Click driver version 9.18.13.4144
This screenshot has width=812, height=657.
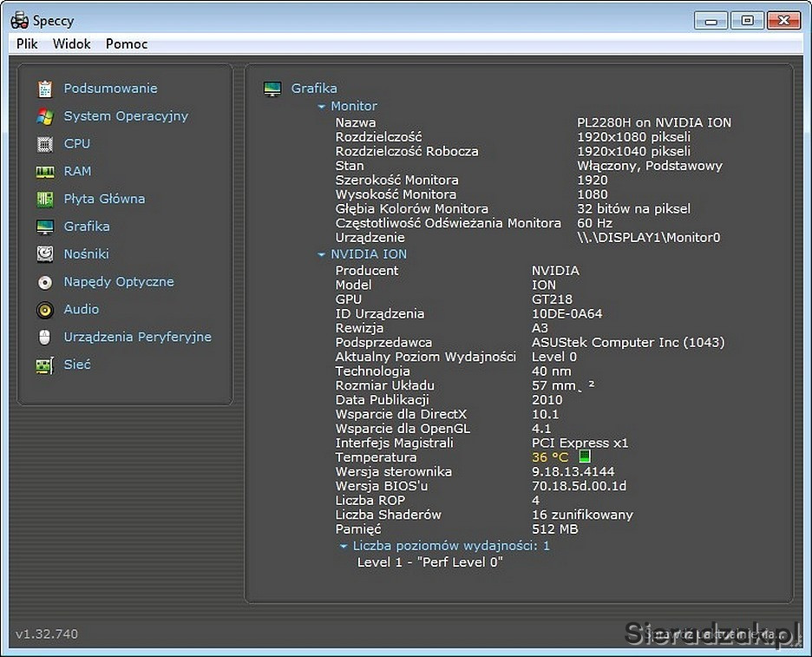[x=573, y=472]
